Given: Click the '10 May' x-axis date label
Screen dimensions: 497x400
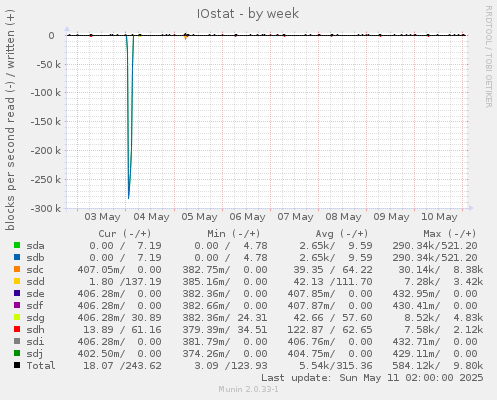Looking at the screenshot, I should 439,217.
